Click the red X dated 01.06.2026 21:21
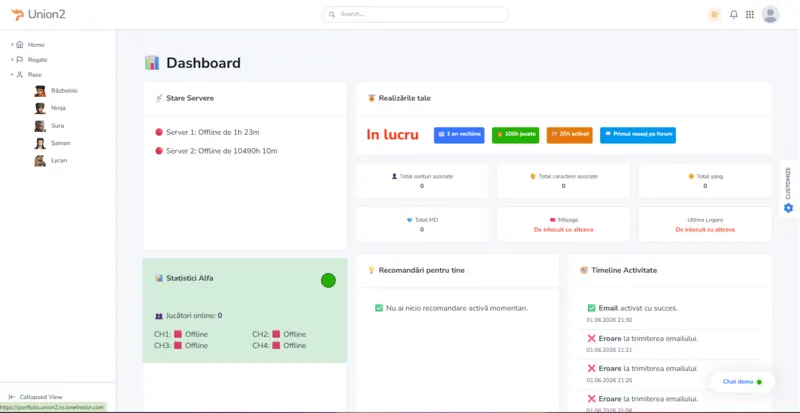This screenshot has height=413, width=800. pos(591,338)
